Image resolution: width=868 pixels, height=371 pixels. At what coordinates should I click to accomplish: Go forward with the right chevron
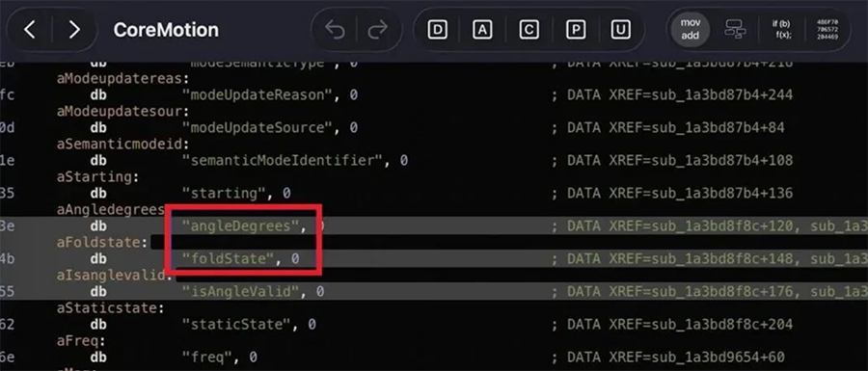[74, 30]
